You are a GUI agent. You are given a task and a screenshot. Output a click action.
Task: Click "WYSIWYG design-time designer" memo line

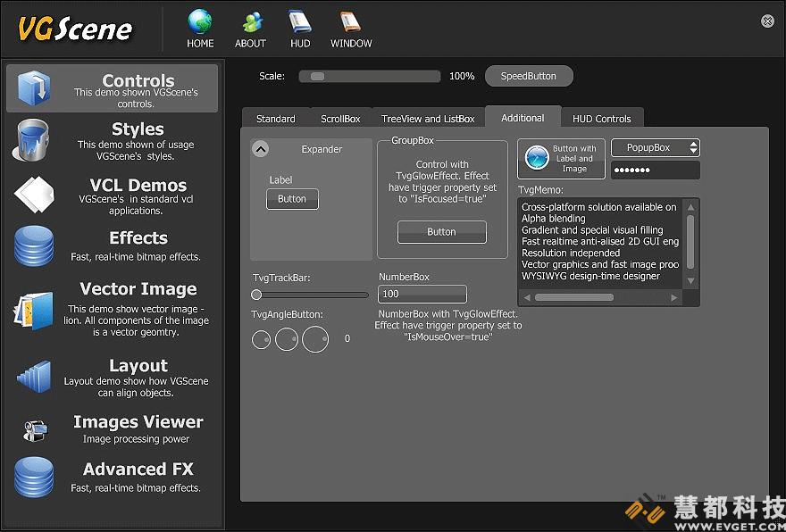tap(590, 276)
